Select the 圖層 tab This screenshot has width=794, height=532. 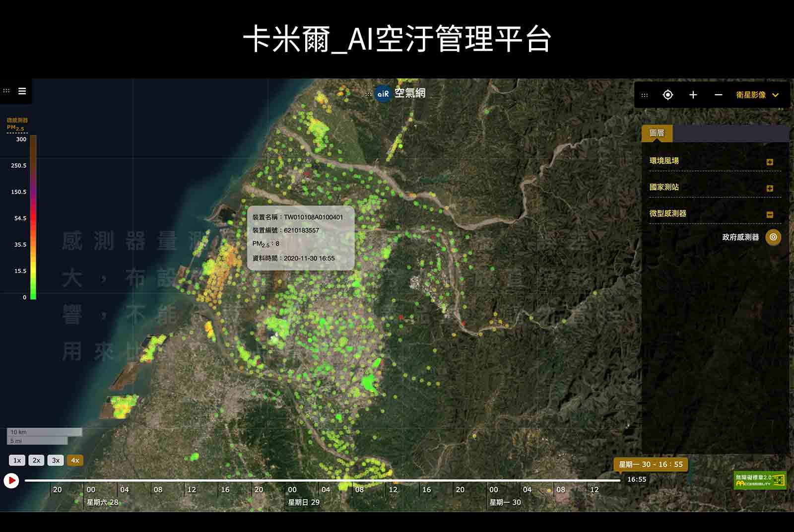(x=657, y=133)
